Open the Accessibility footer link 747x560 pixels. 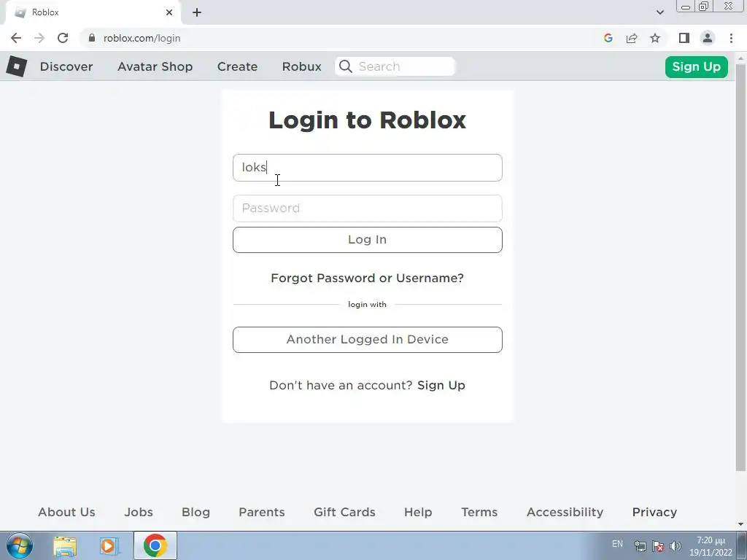pyautogui.click(x=565, y=512)
